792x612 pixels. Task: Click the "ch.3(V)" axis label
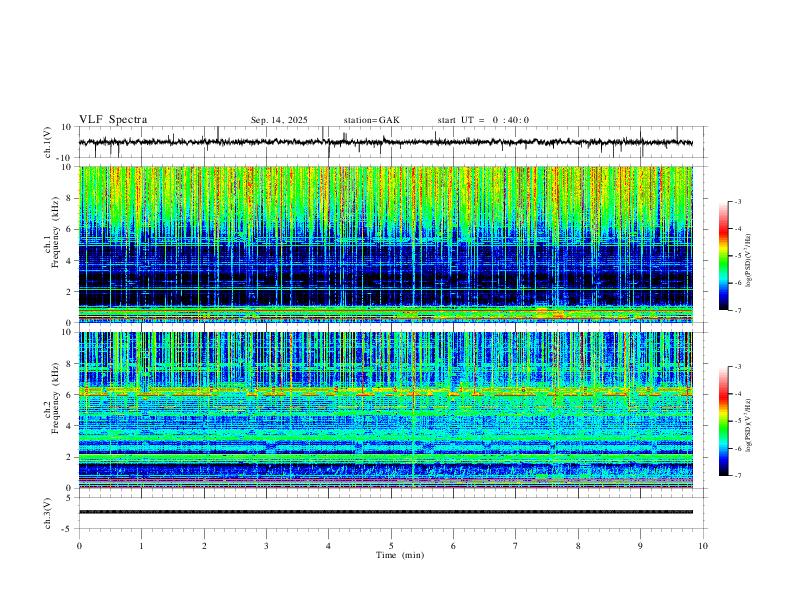[48, 513]
